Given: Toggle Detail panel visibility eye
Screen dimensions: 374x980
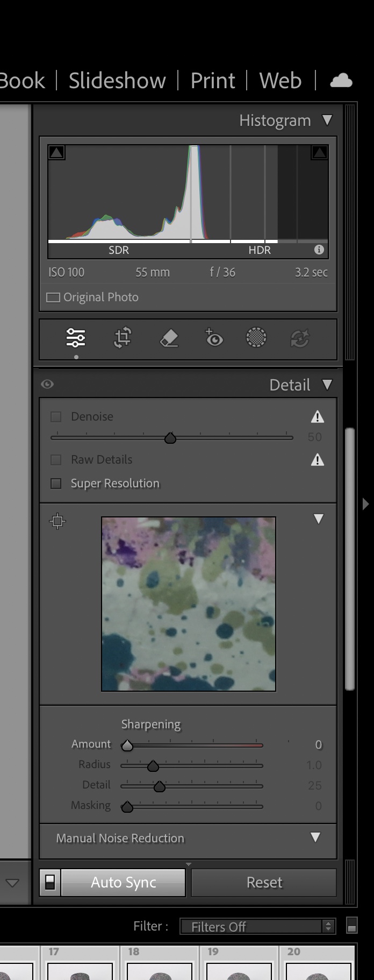Looking at the screenshot, I should [x=47, y=384].
